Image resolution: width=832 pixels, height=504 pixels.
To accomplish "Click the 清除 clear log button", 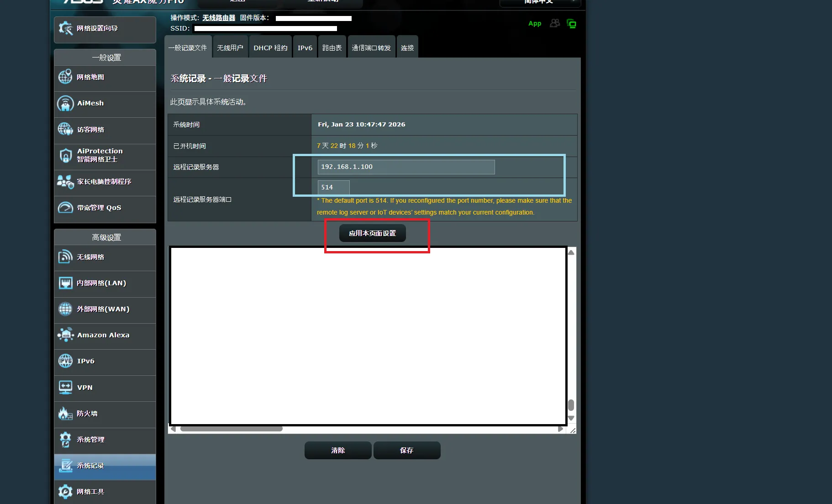I will tap(338, 451).
